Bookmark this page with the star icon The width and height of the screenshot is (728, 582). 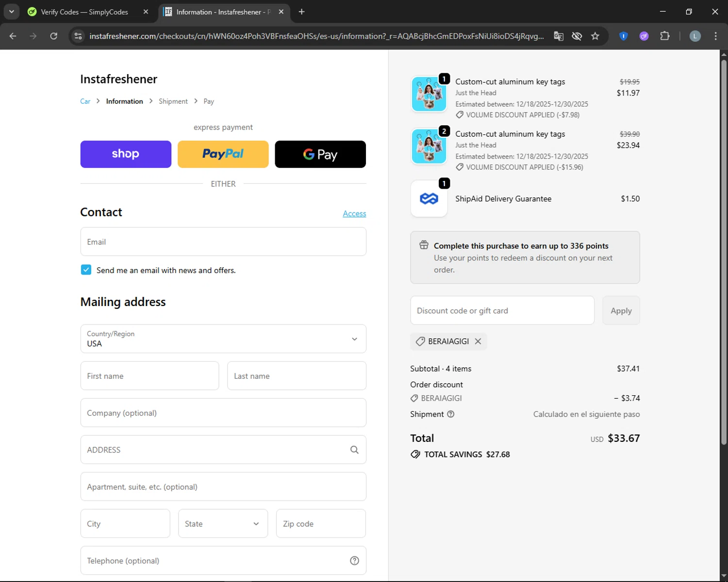tap(595, 36)
